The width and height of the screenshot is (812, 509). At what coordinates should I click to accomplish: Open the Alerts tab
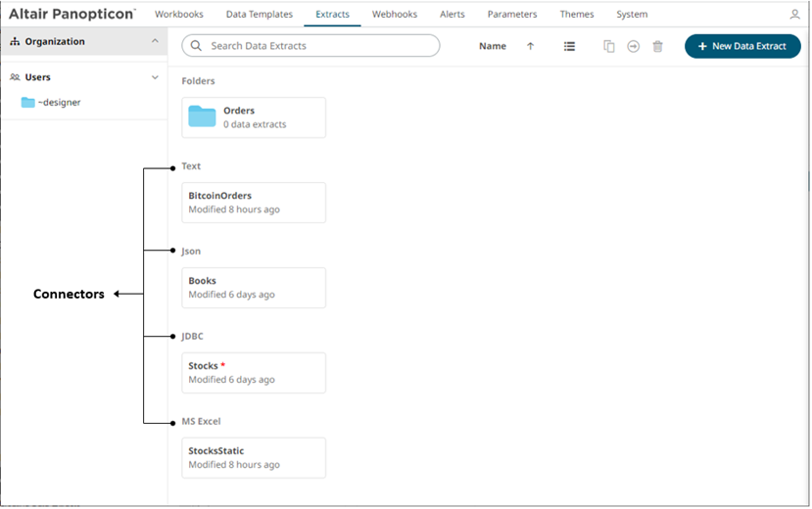453,14
